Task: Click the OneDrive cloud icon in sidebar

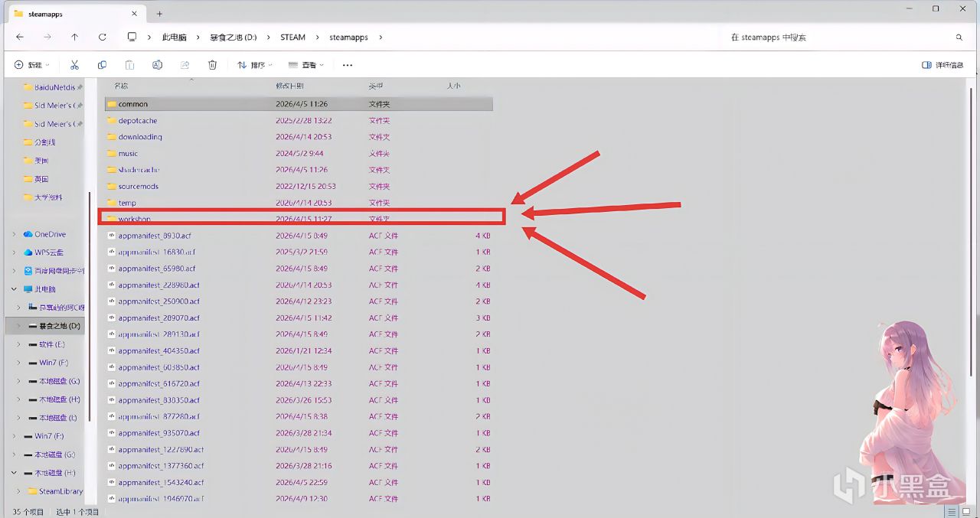Action: point(28,234)
